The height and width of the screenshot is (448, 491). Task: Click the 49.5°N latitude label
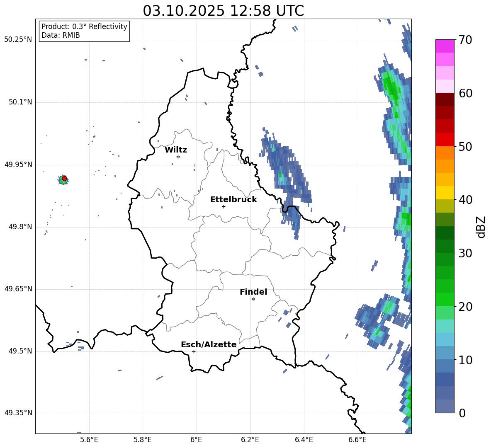[20, 351]
